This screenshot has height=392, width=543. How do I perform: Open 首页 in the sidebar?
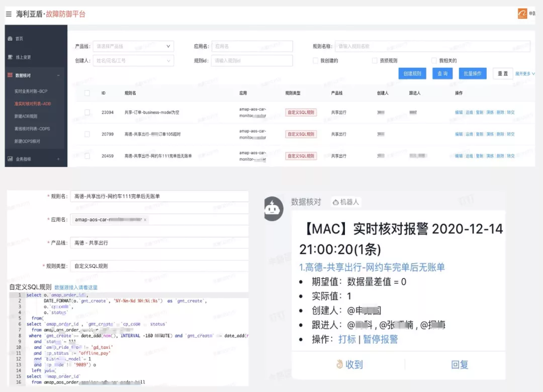point(19,38)
